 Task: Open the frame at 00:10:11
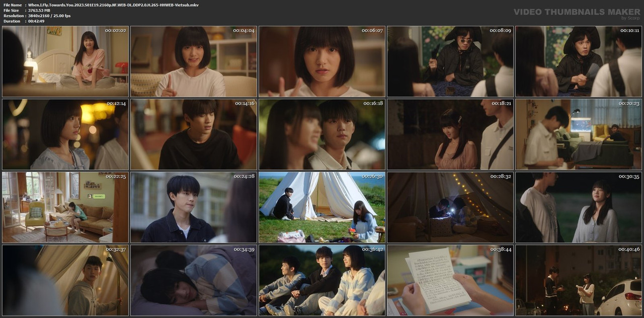point(579,61)
